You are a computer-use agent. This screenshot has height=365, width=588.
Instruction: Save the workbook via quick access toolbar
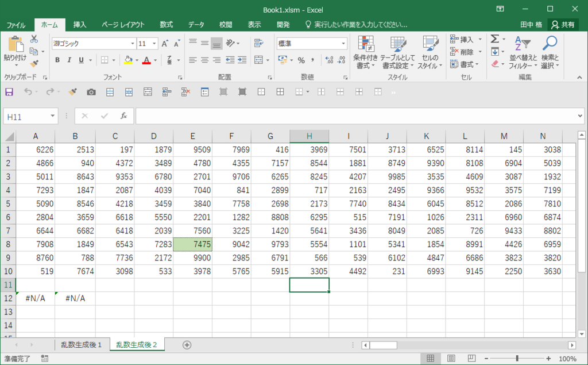9,92
